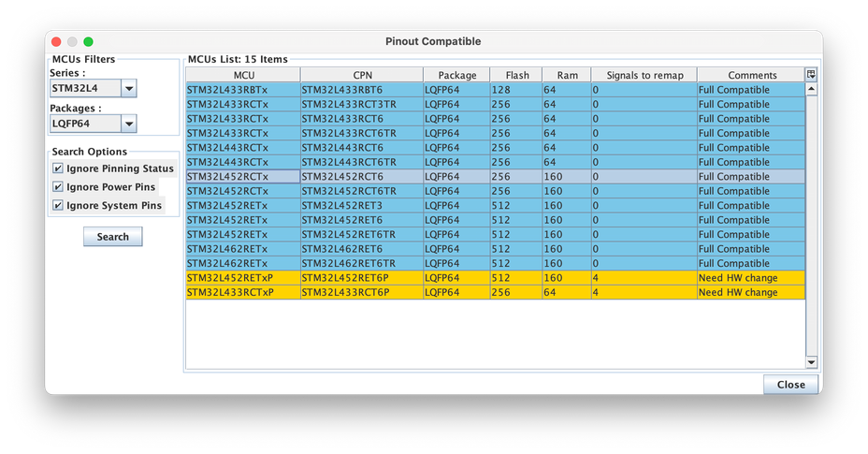Expand the Packages dropdown arrow
The width and height of the screenshot is (868, 454).
128,124
